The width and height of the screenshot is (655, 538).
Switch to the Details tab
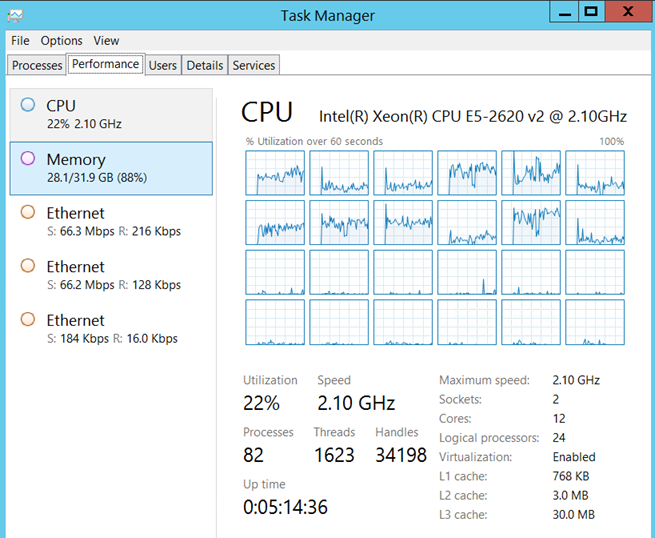(x=205, y=65)
